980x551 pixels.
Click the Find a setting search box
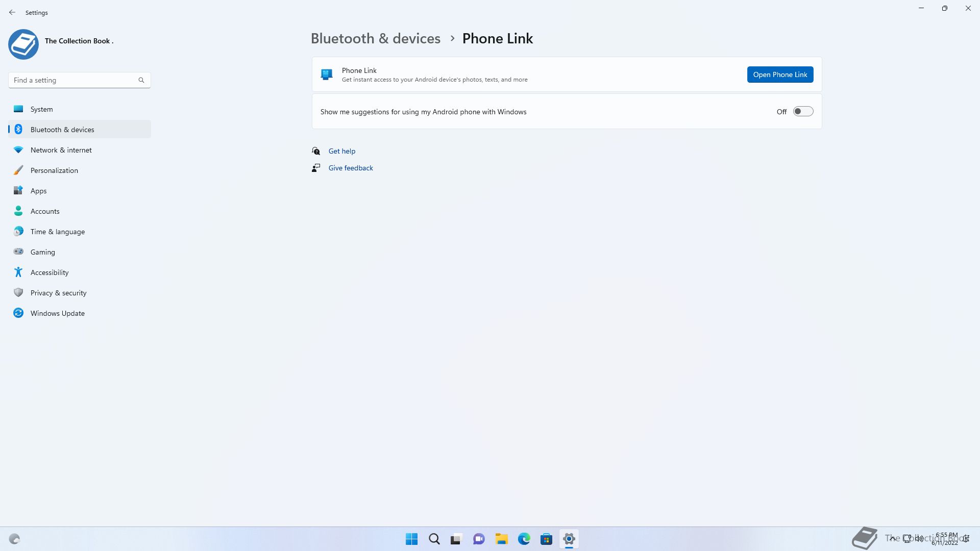[71, 80]
